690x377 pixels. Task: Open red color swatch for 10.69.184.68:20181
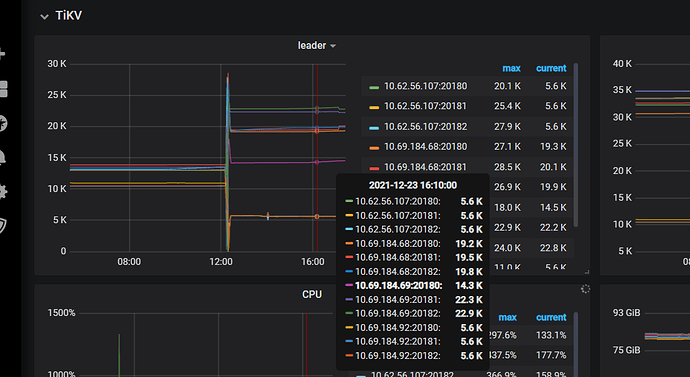click(x=374, y=168)
